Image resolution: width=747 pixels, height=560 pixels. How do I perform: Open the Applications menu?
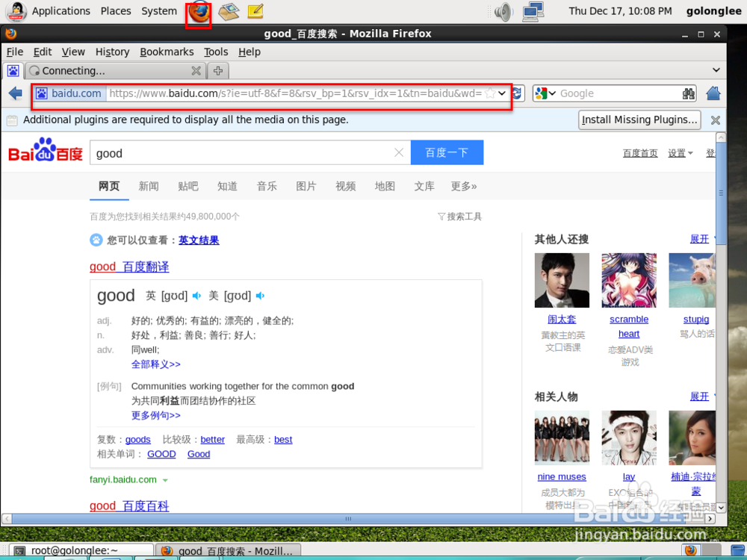(x=61, y=11)
